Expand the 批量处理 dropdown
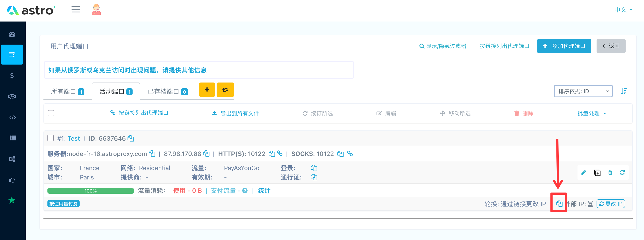The width and height of the screenshot is (644, 240). 592,113
